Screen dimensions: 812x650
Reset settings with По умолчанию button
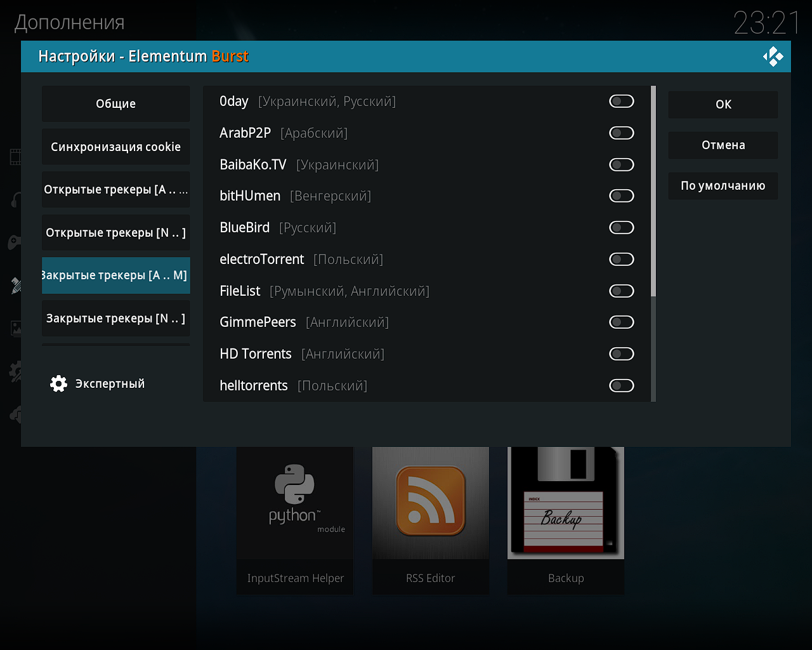click(723, 185)
